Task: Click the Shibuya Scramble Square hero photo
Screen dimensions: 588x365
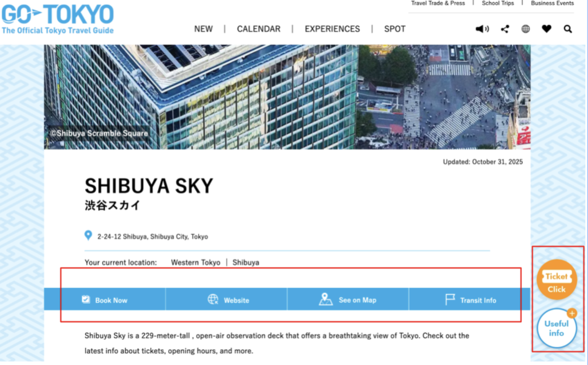Action: click(x=287, y=97)
